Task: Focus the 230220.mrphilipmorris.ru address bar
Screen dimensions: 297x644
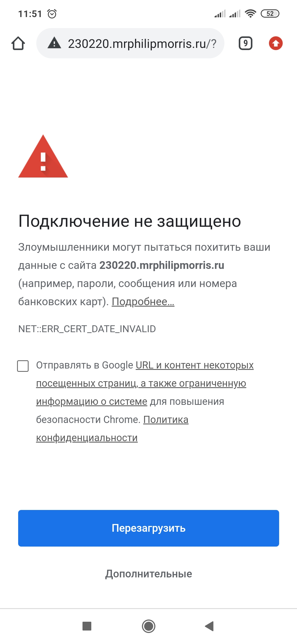Action: click(x=130, y=43)
